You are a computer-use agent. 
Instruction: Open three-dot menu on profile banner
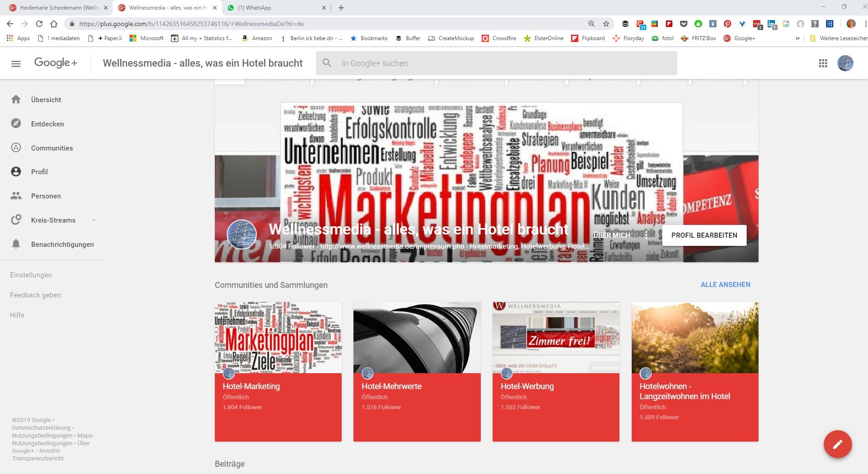(x=646, y=235)
